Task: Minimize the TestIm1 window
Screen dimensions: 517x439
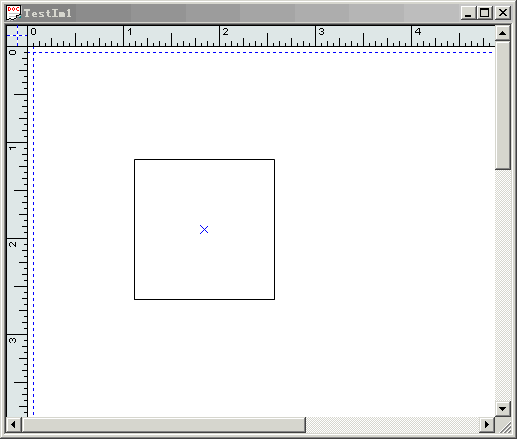Action: (468, 13)
